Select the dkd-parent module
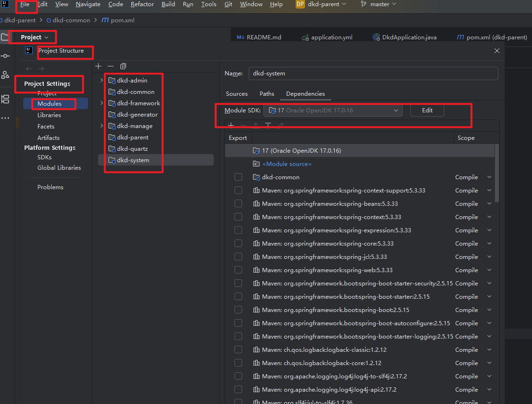 [132, 138]
